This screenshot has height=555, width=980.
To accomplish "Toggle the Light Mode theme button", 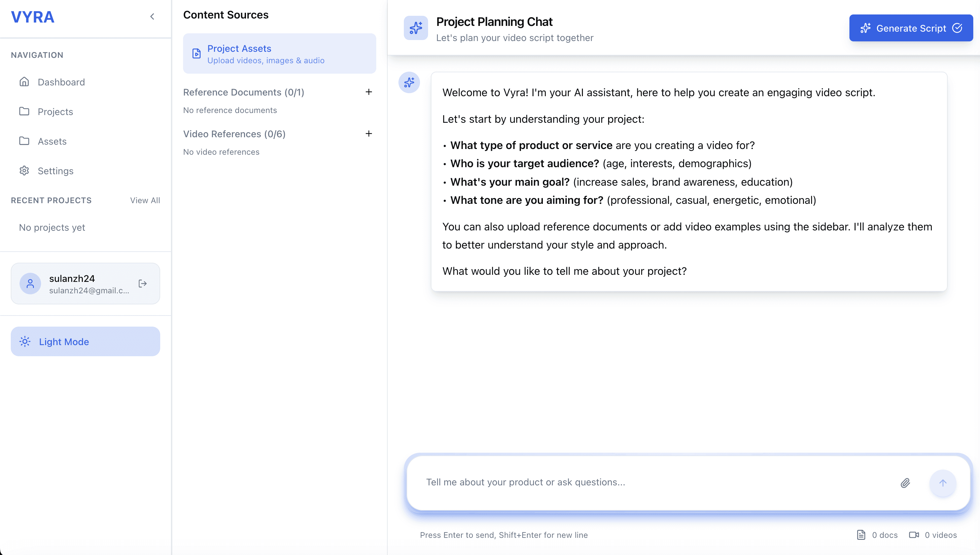I will click(85, 341).
